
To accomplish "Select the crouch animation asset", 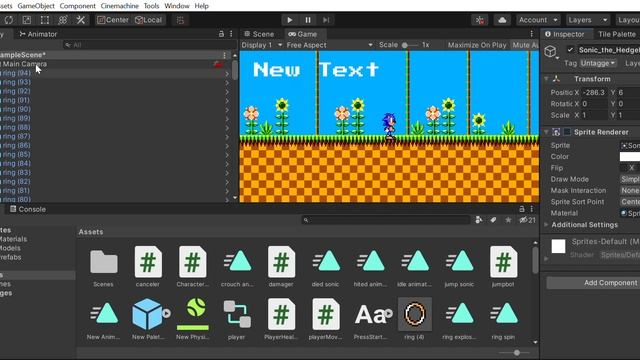I will (237, 267).
